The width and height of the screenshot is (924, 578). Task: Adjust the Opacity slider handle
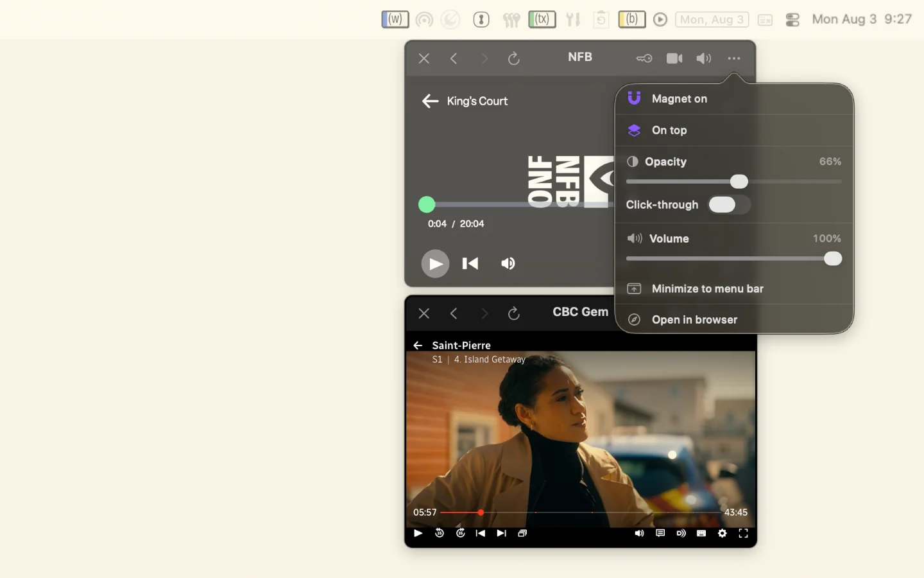[739, 182]
